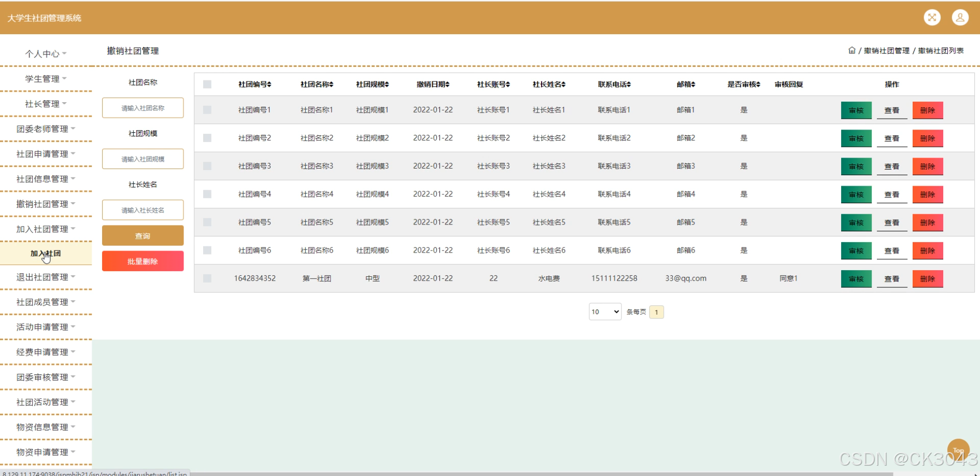Image resolution: width=980 pixels, height=476 pixels.
Task: Sort by 社长姓名 column arrows
Action: point(563,85)
